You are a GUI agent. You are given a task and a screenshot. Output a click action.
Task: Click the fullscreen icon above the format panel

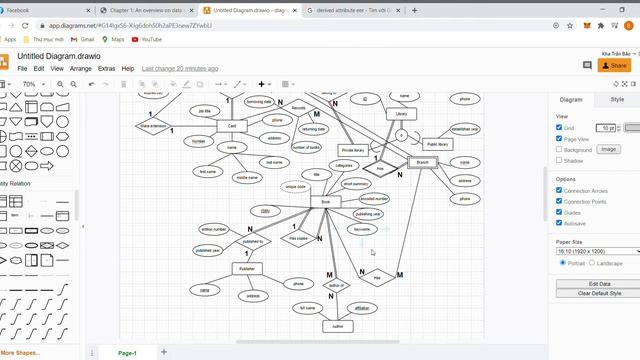click(624, 84)
